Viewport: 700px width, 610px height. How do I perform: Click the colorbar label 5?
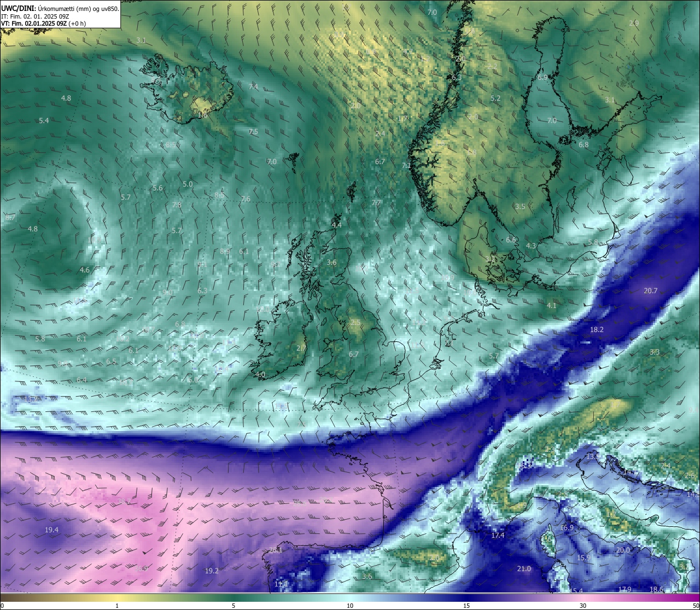pyautogui.click(x=234, y=606)
